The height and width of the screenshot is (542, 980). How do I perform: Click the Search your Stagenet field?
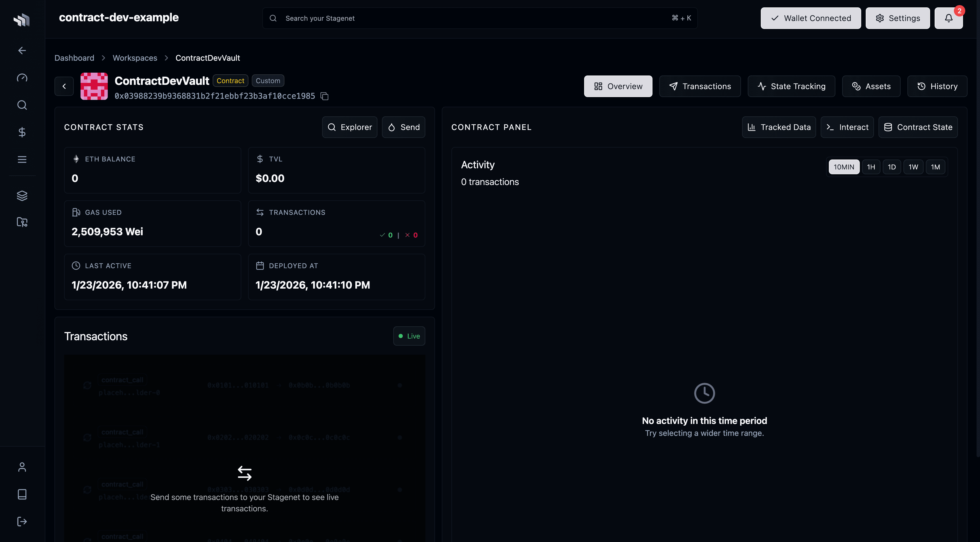coord(476,18)
